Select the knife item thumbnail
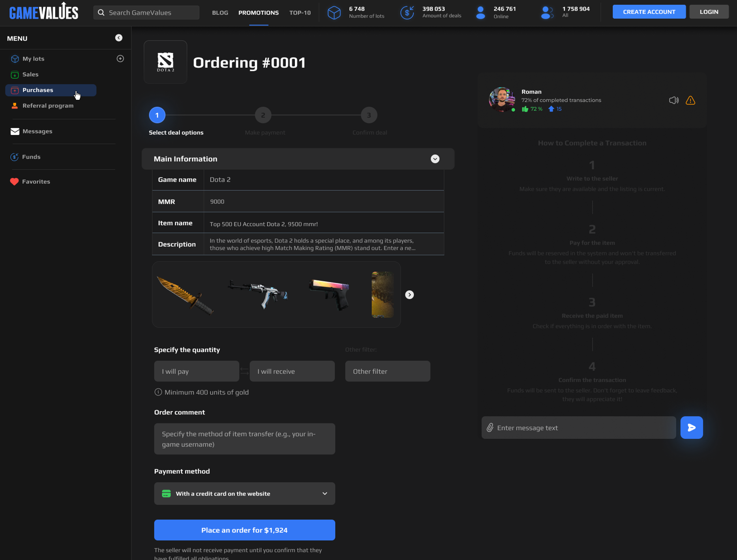This screenshot has height=560, width=737. [185, 295]
